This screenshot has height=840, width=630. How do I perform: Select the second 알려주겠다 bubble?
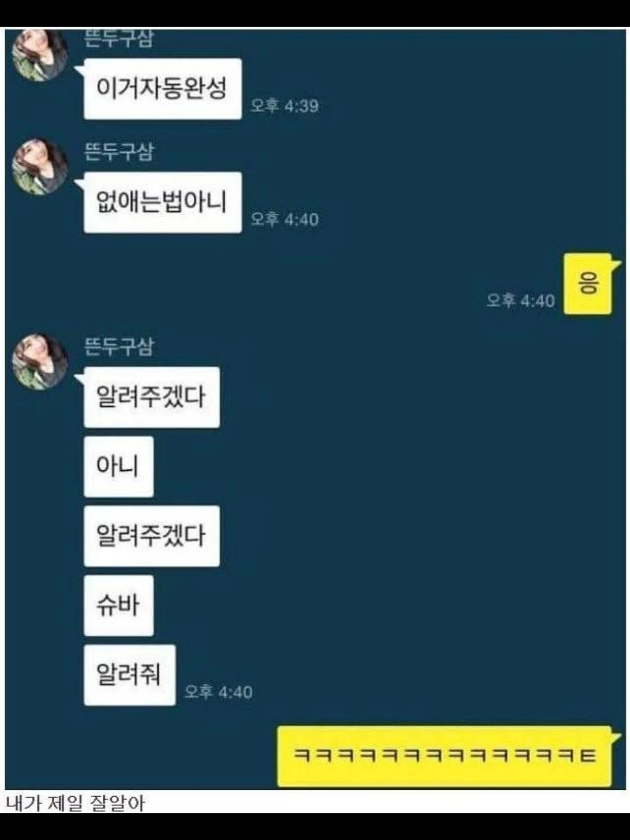point(151,536)
